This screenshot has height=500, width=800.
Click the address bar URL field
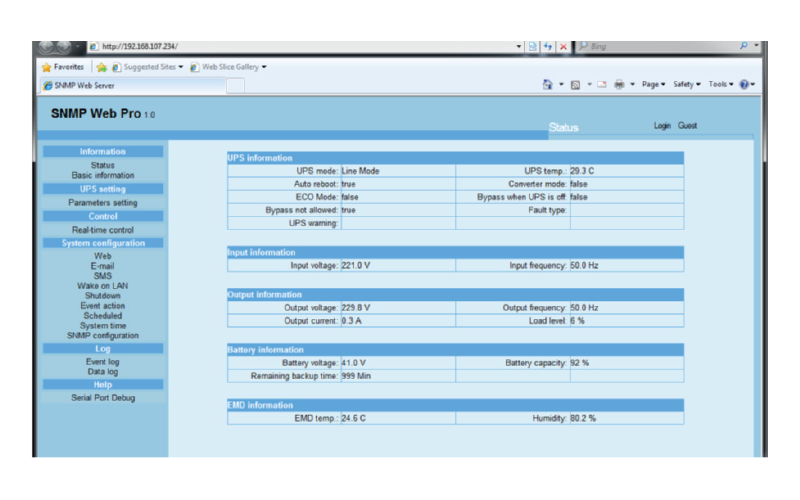pos(300,47)
